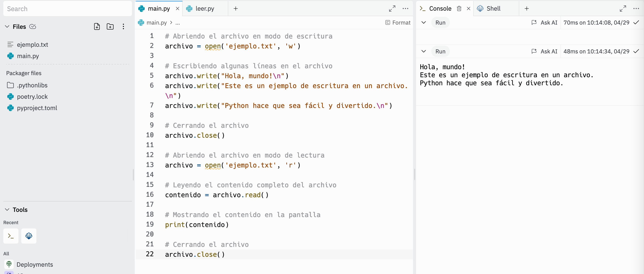
Task: Collapse the first Run output chevron
Action: [x=423, y=22]
